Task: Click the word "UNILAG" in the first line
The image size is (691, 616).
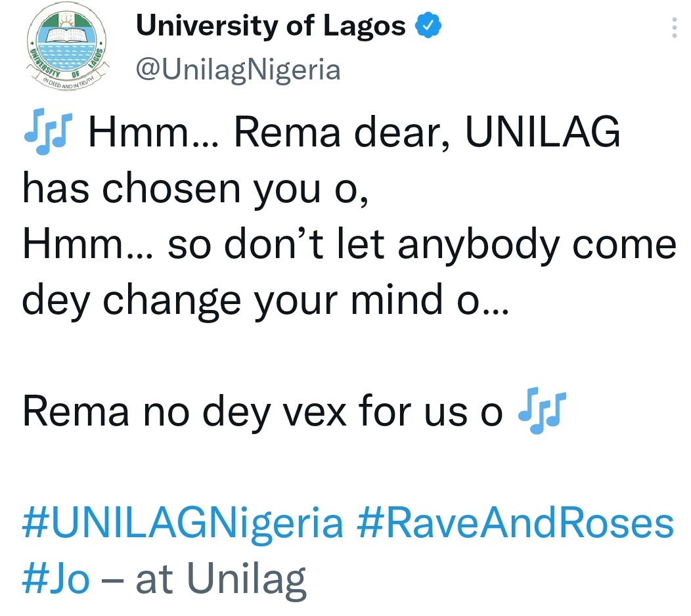Action: point(543,135)
